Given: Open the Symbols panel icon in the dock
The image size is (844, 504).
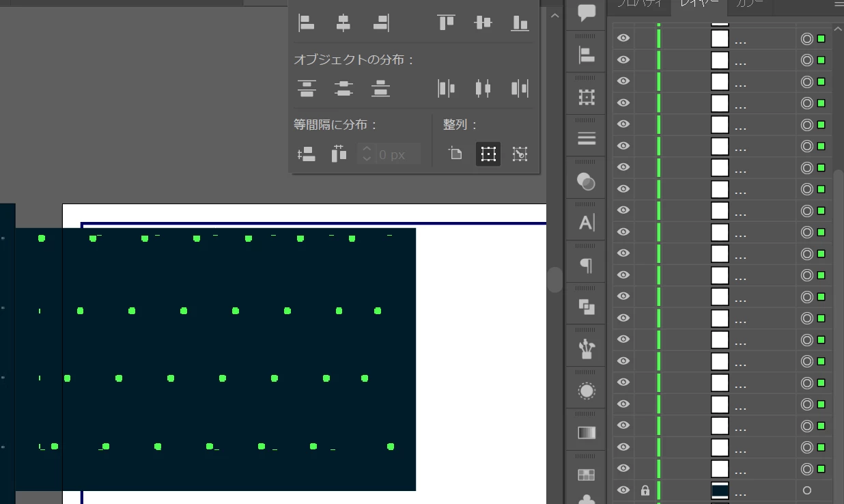Looking at the screenshot, I should click(x=587, y=499).
